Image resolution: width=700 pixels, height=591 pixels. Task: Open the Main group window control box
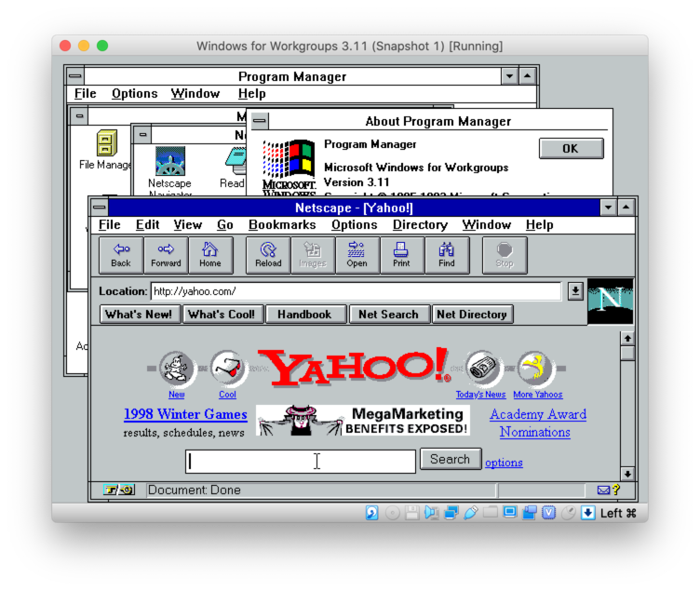click(79, 116)
